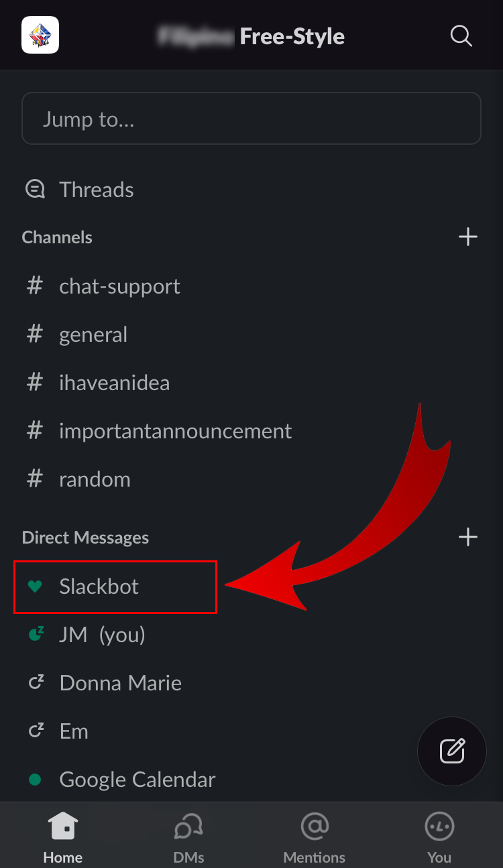This screenshot has width=503, height=868.
Task: Open the ihaveanidea channel
Action: click(x=114, y=383)
